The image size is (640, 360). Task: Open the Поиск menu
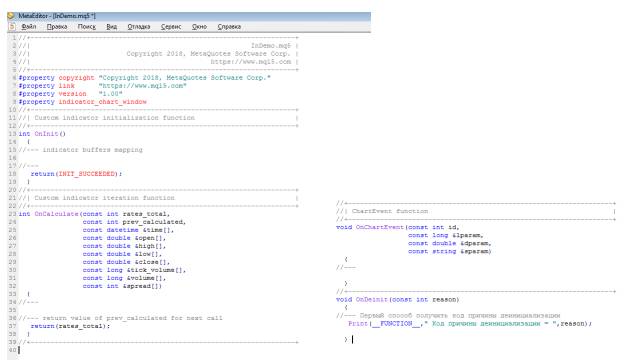pos(87,27)
